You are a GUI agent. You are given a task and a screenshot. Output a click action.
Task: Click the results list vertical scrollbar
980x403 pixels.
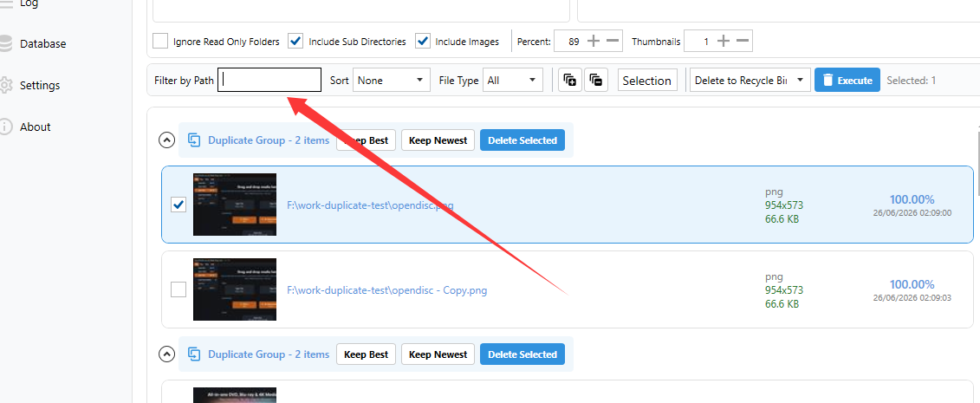click(x=977, y=162)
